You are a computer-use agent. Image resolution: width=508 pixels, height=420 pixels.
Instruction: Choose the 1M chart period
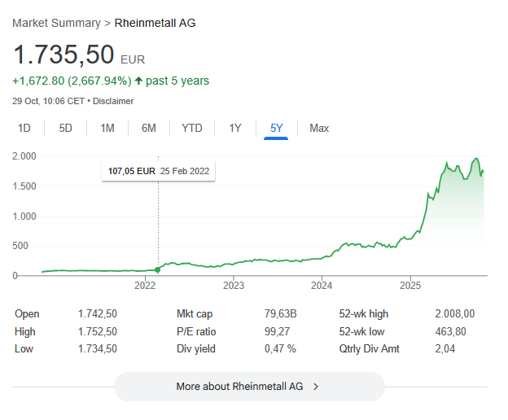(107, 129)
